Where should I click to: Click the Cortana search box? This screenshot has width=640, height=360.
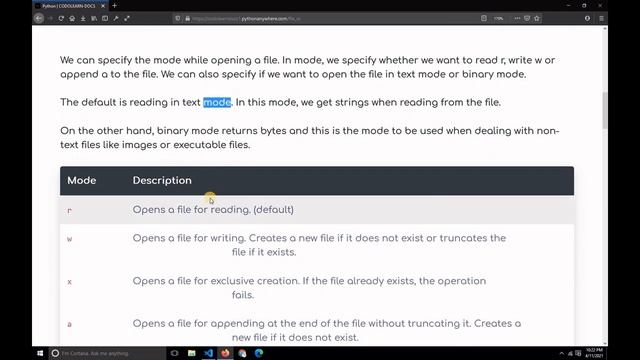coord(107,353)
